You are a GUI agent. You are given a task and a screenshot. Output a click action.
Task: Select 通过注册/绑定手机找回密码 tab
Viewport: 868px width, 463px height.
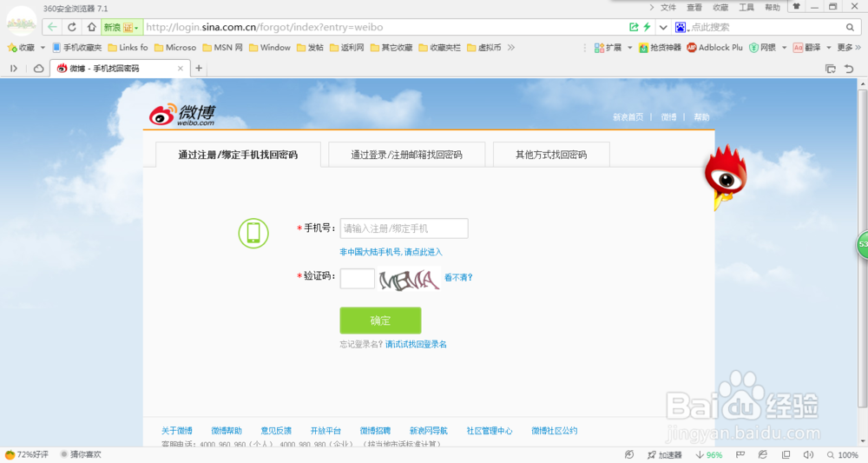tap(238, 155)
